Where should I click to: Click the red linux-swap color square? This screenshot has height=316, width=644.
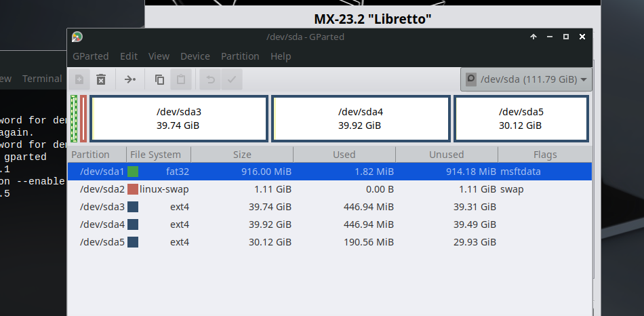pyautogui.click(x=133, y=189)
